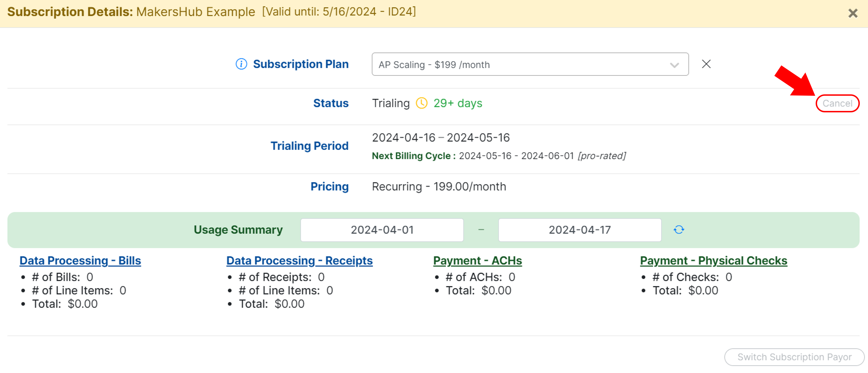Open the AP Scaling plan dropdown

click(530, 64)
